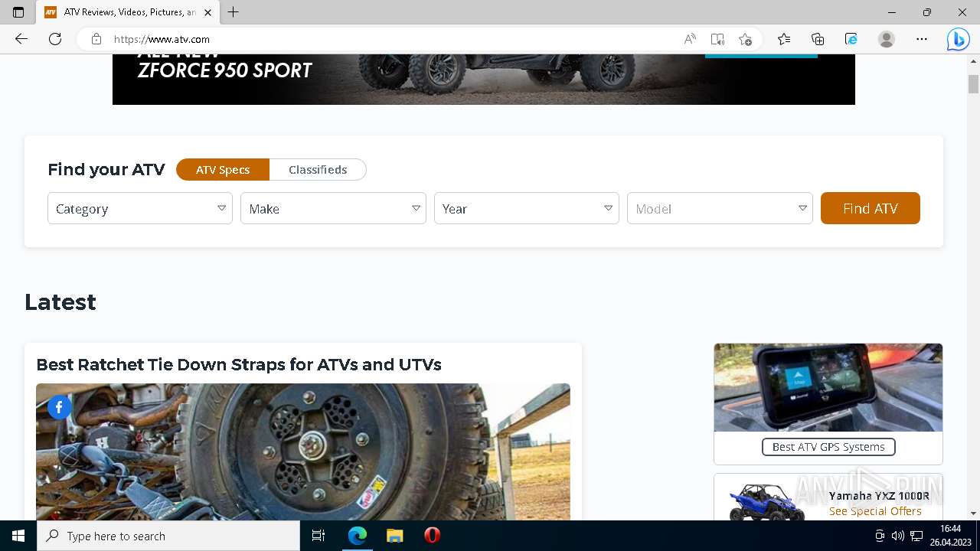Switch to the ATV Specs toggle
980x551 pixels.
[223, 170]
